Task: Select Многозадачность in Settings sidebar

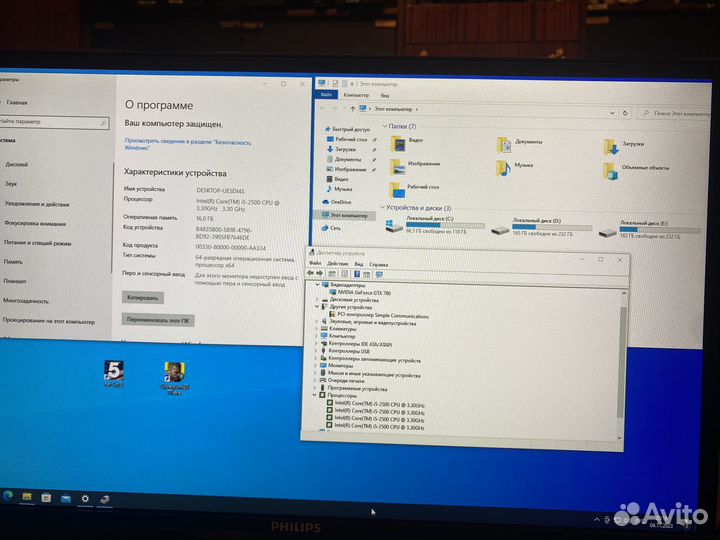Action: (x=26, y=301)
